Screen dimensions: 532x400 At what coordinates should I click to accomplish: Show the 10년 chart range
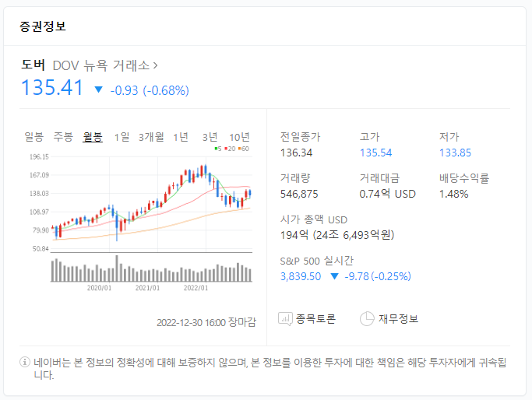point(239,137)
